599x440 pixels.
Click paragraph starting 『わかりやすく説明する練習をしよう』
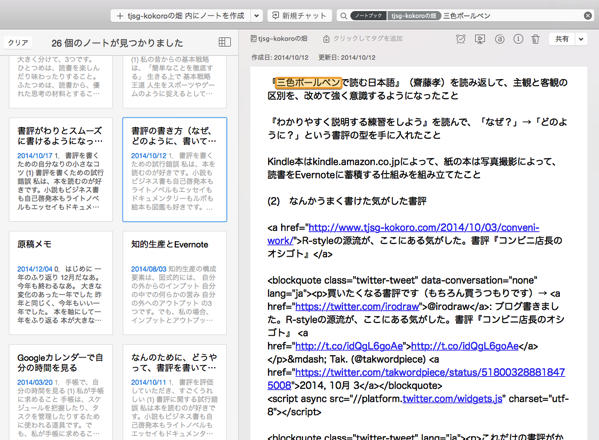coord(417,128)
